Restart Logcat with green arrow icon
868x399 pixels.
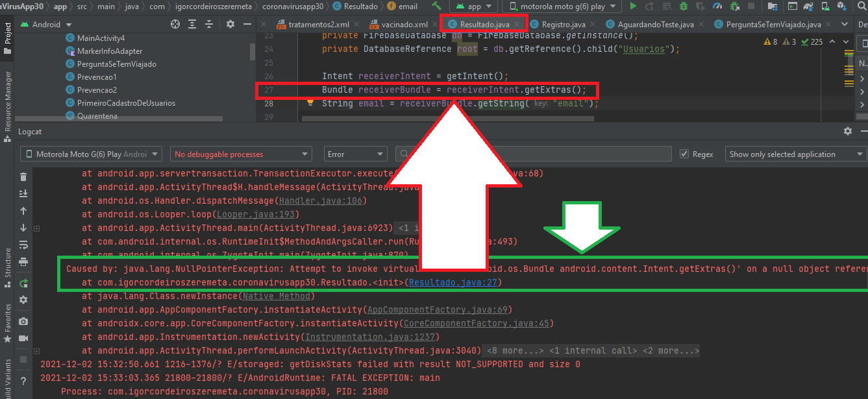pyautogui.click(x=23, y=283)
